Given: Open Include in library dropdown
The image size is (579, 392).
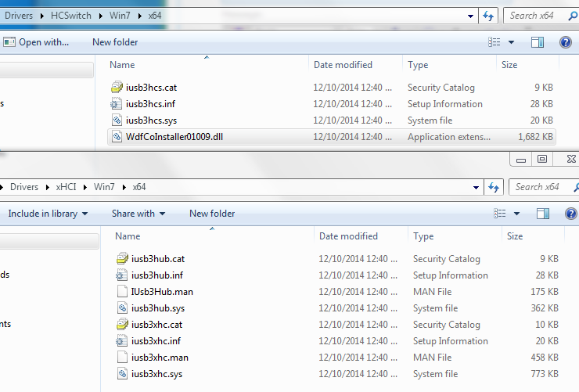Looking at the screenshot, I should 48,214.
